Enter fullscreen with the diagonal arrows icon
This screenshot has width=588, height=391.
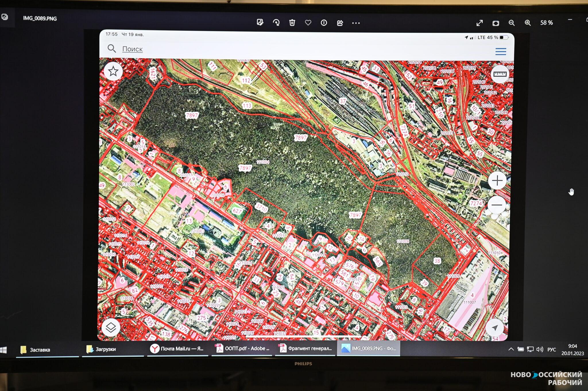(x=479, y=23)
